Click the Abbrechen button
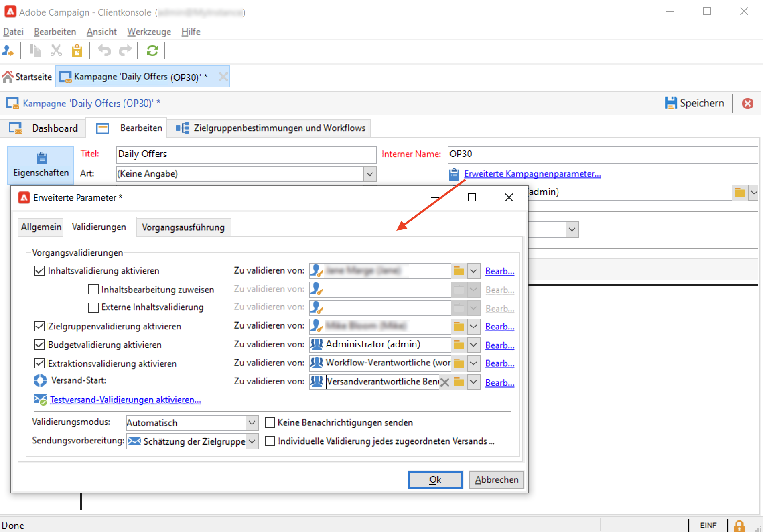This screenshot has width=763, height=532. (497, 480)
